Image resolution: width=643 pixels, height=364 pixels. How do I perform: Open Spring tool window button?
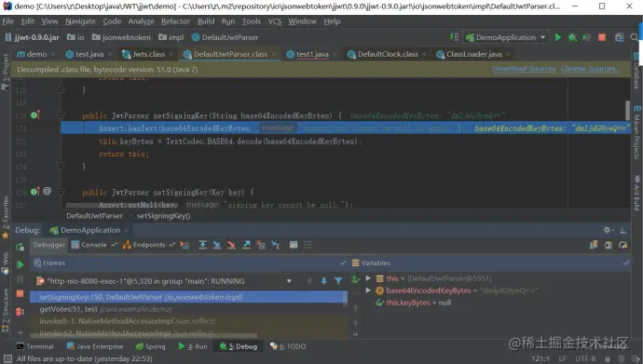(x=150, y=346)
